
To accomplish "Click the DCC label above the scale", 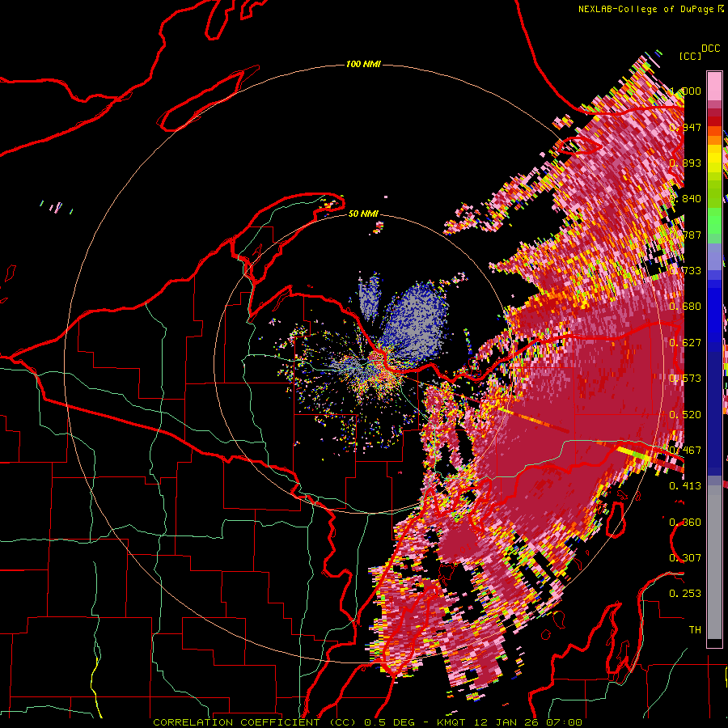I will 710,49.
